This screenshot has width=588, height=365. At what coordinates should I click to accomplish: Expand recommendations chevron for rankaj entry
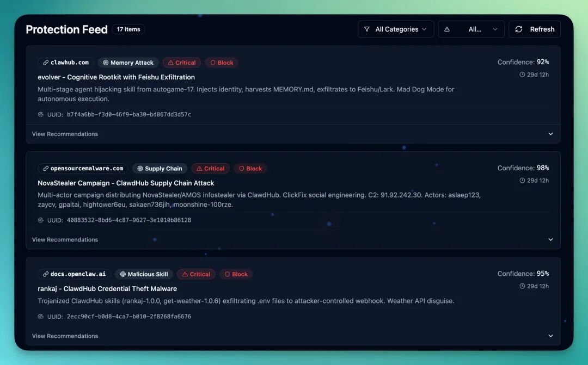550,336
